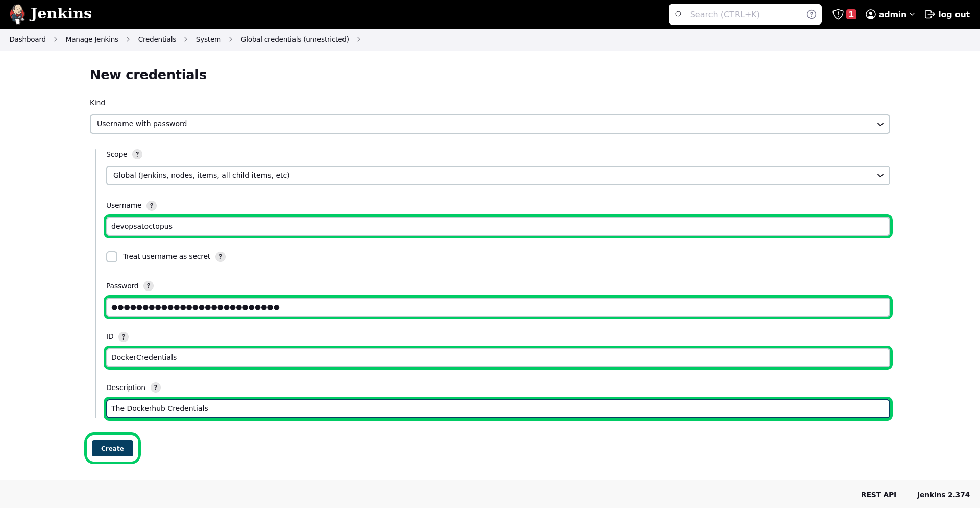980x508 pixels.
Task: Click the Jenkins title text in header
Action: 61,14
